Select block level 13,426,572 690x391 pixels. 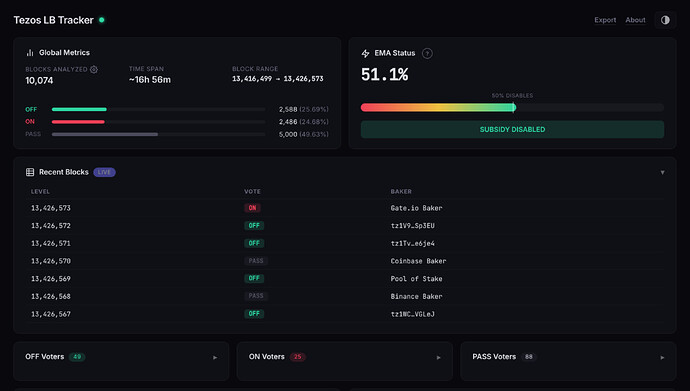coord(51,226)
